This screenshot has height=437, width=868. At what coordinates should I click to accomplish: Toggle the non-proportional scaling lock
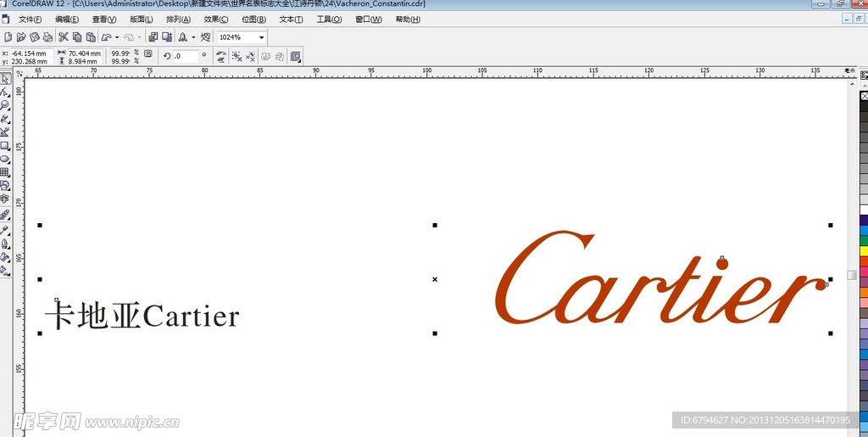pyautogui.click(x=148, y=54)
